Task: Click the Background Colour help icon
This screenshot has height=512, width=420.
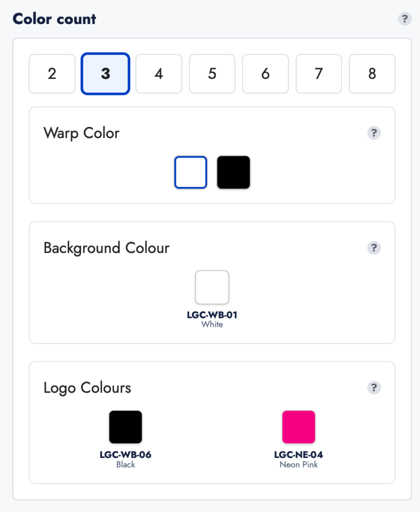Action: 374,248
